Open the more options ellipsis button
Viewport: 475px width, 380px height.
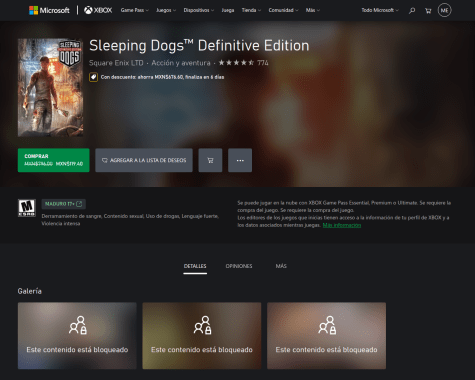pyautogui.click(x=240, y=160)
